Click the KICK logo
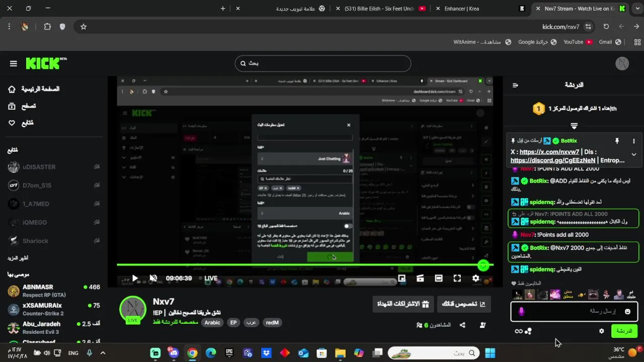The height and width of the screenshot is (362, 644). coord(46,63)
